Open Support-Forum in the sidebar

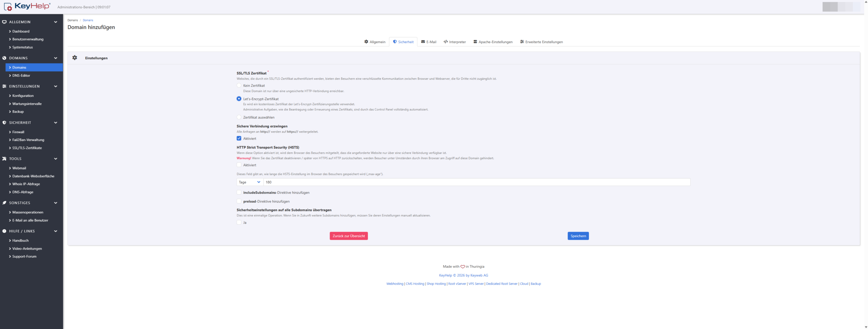24,256
